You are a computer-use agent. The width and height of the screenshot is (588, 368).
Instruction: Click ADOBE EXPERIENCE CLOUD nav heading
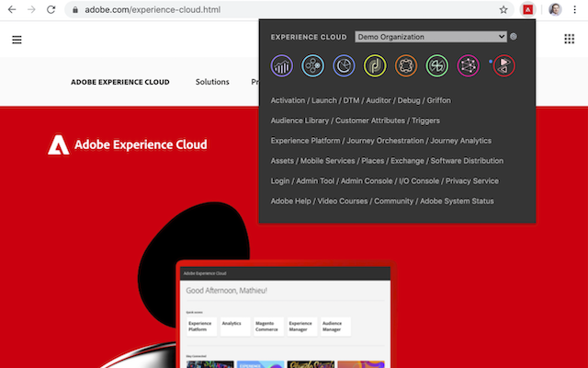click(x=120, y=82)
